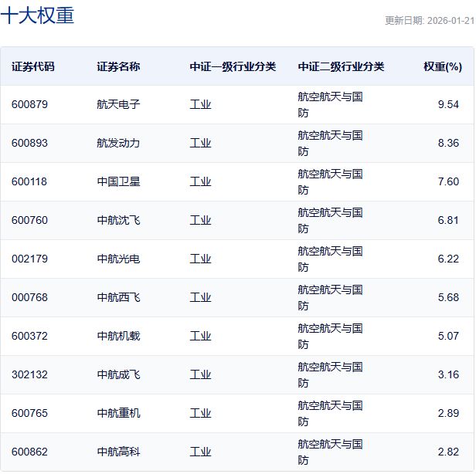Screen dimensions: 476x474
Task: Click 工业 in the 中航高科 row
Action: pyautogui.click(x=200, y=452)
